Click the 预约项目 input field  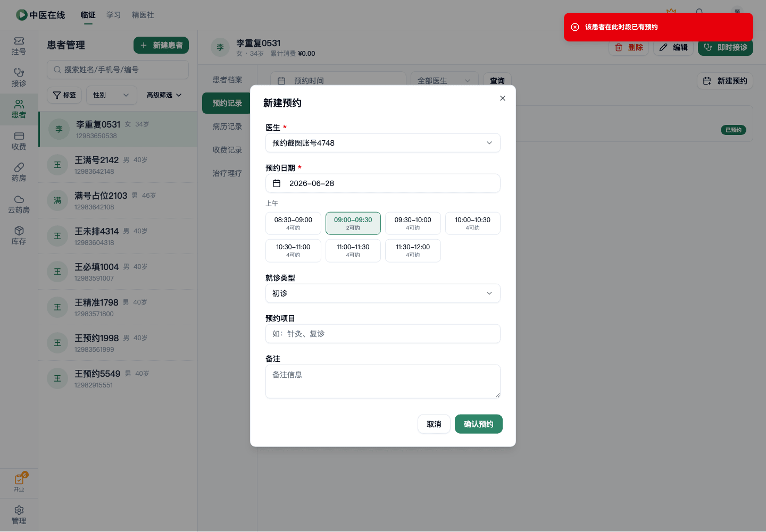[x=383, y=334]
